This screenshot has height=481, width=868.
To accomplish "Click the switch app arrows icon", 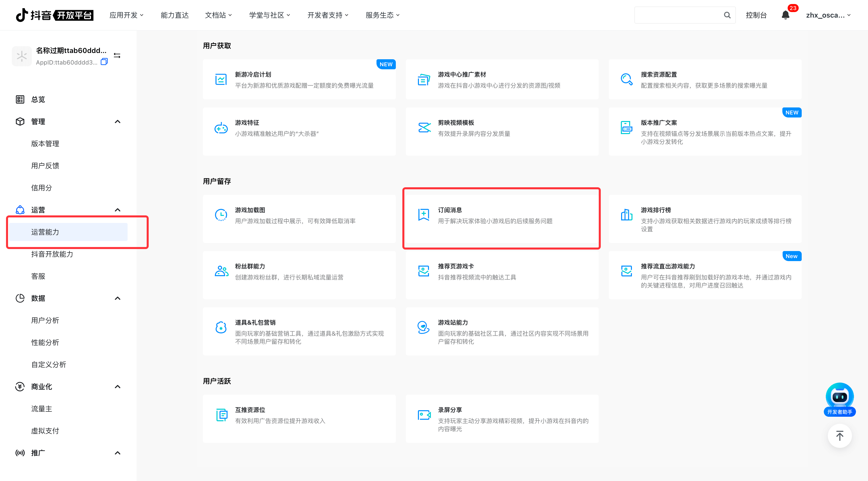I will click(x=117, y=55).
